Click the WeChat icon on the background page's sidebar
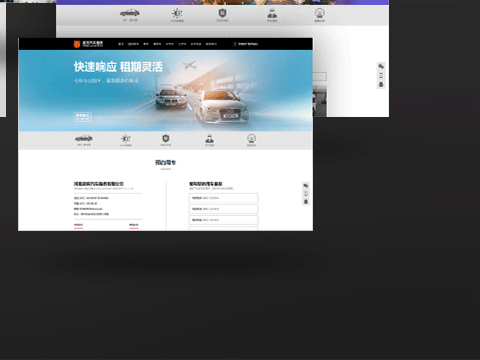Image resolution: width=480 pixels, height=360 pixels. [381, 66]
